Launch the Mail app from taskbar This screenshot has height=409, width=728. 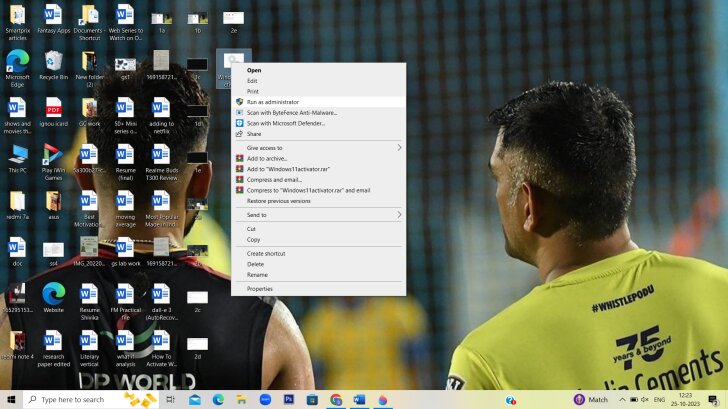[195, 399]
